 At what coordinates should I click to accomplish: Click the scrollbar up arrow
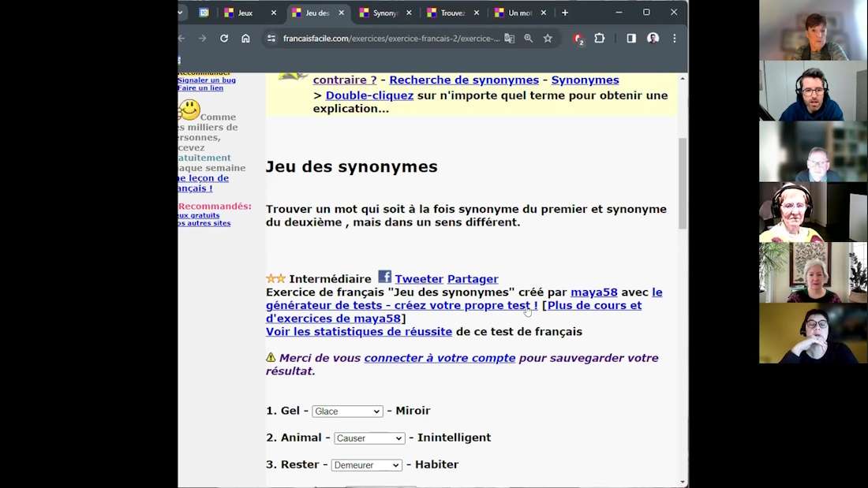click(x=683, y=79)
